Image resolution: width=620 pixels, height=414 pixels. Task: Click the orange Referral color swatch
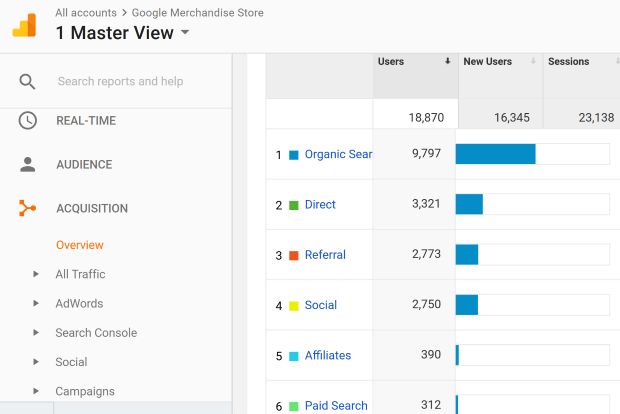coord(294,255)
